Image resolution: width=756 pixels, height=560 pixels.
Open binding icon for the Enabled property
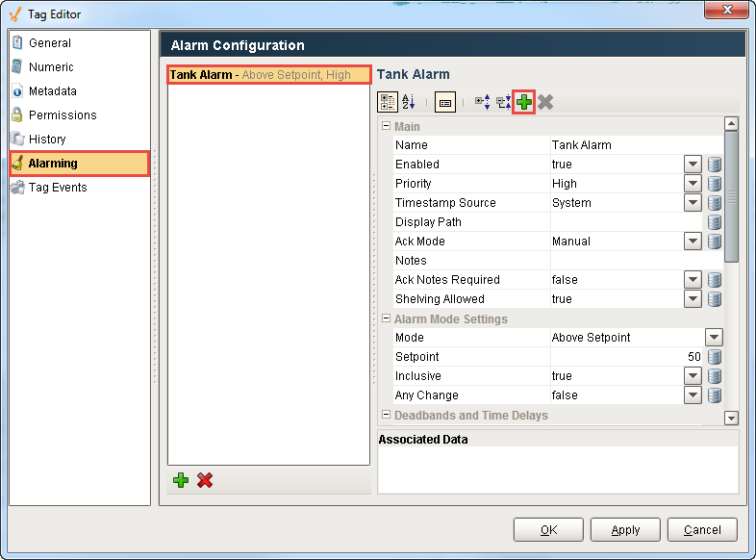coord(714,165)
